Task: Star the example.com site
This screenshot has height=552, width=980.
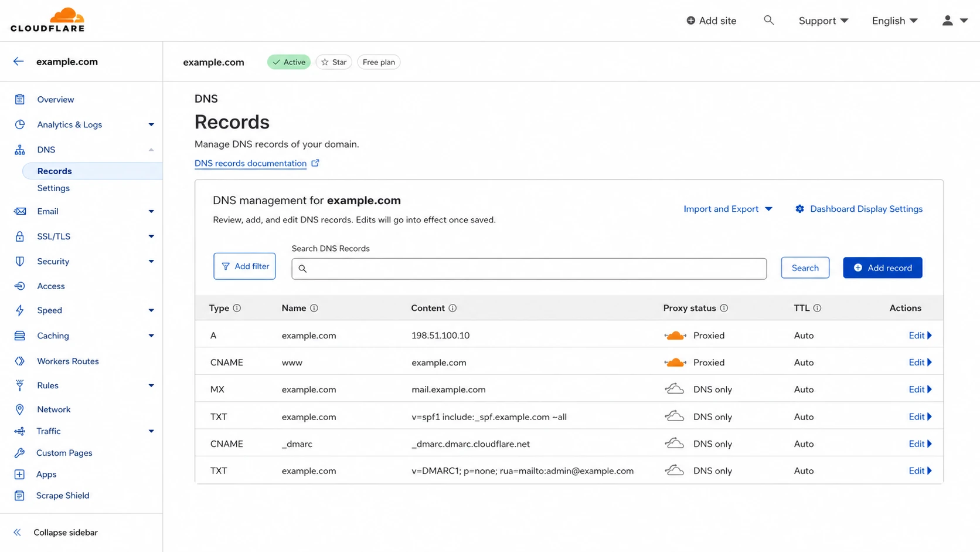Action: pyautogui.click(x=334, y=62)
